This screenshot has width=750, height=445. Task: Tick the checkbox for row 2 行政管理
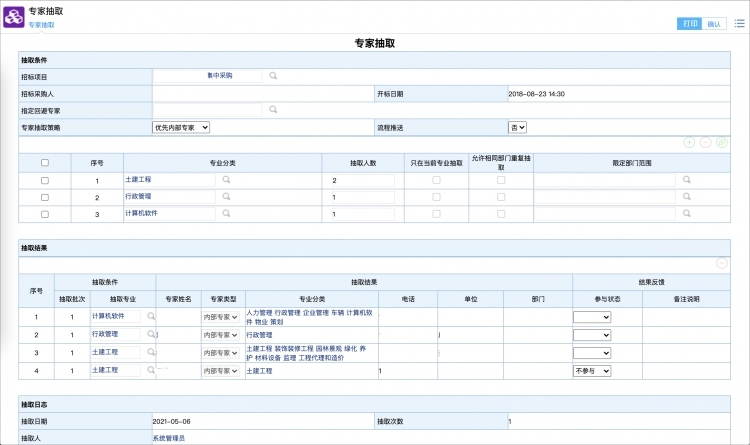tap(44, 197)
